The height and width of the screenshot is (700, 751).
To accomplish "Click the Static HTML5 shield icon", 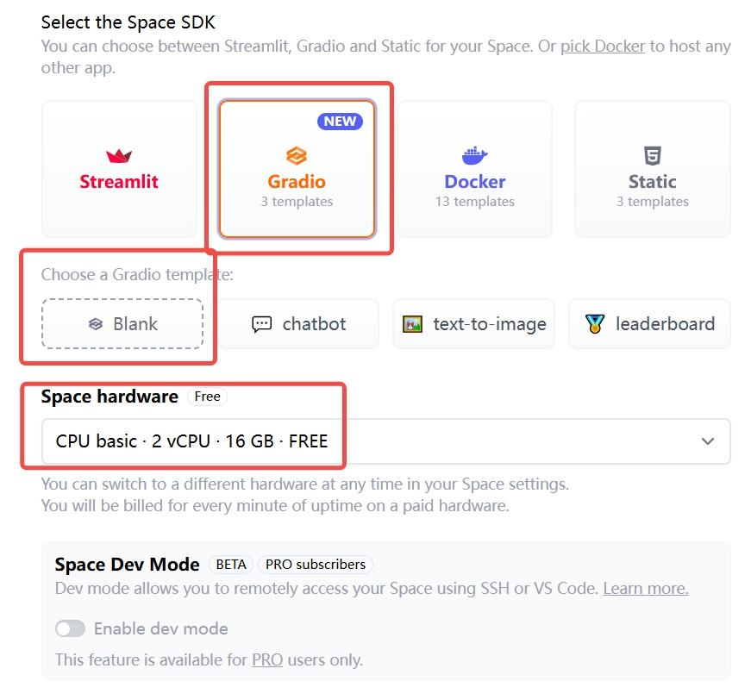I will (x=652, y=156).
